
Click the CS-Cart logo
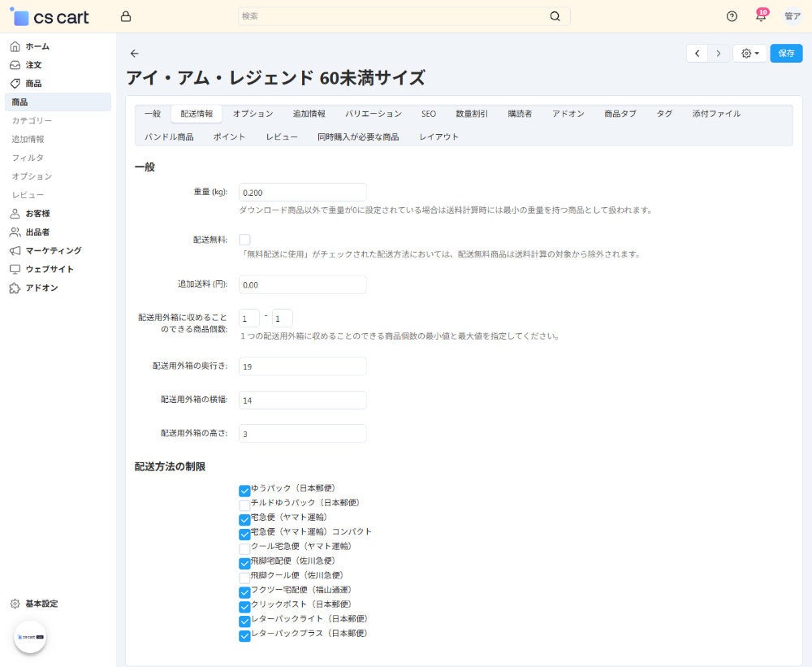(x=50, y=17)
